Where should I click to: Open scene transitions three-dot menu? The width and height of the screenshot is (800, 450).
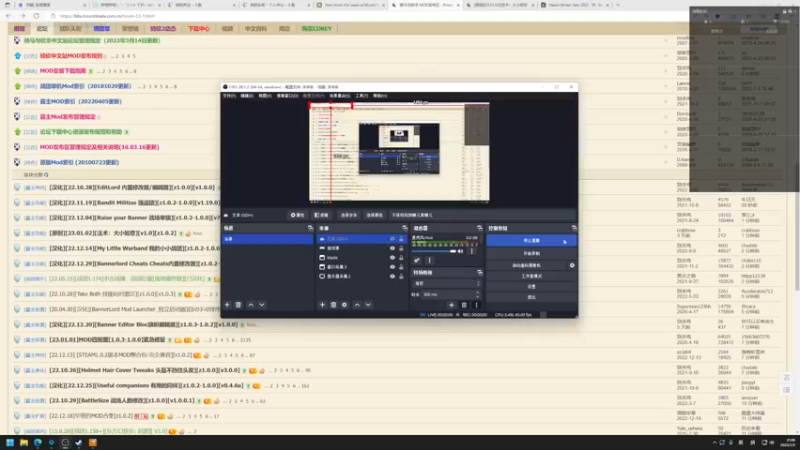[x=476, y=305]
